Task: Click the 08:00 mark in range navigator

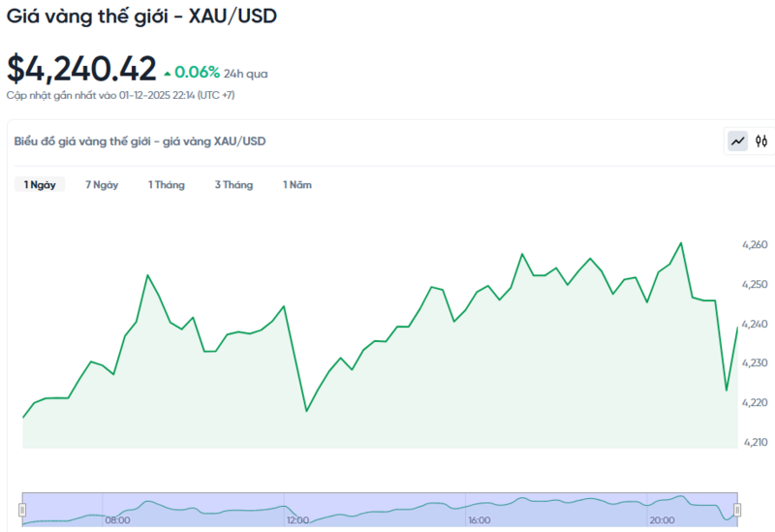Action: pyautogui.click(x=117, y=520)
